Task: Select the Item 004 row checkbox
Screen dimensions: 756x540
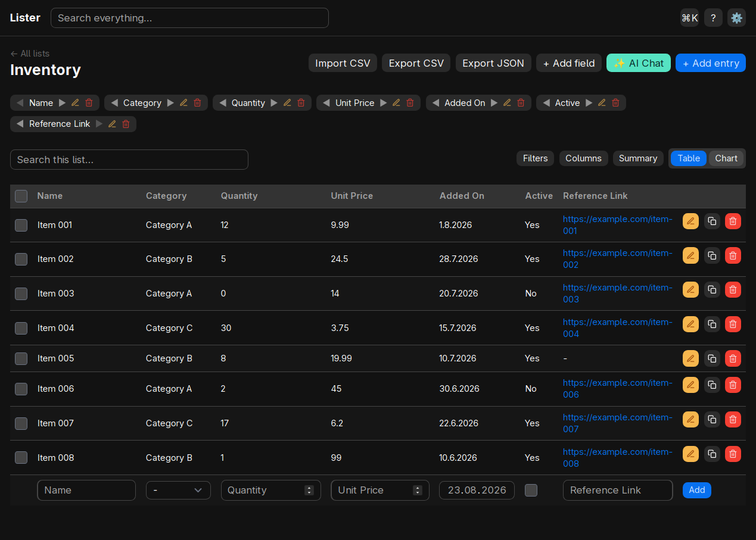Action: pos(21,328)
